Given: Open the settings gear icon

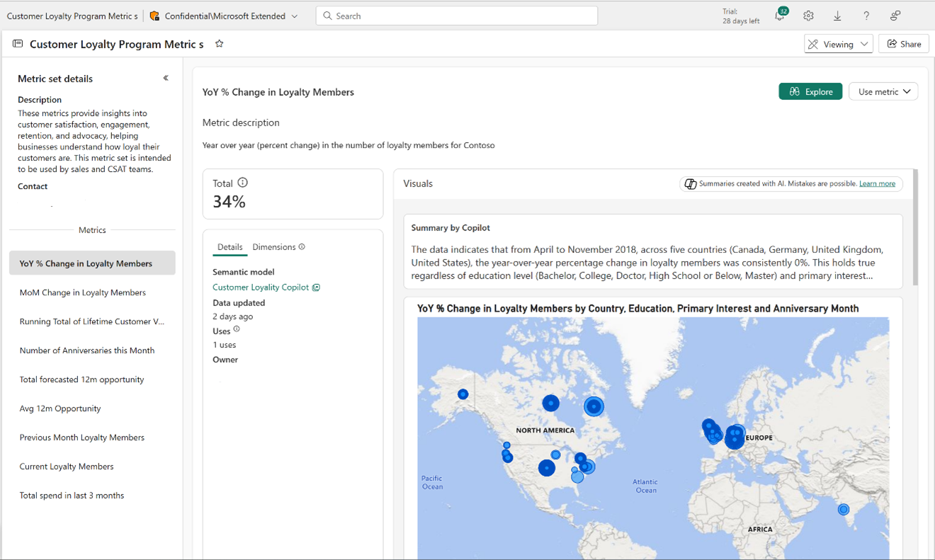Looking at the screenshot, I should 808,16.
